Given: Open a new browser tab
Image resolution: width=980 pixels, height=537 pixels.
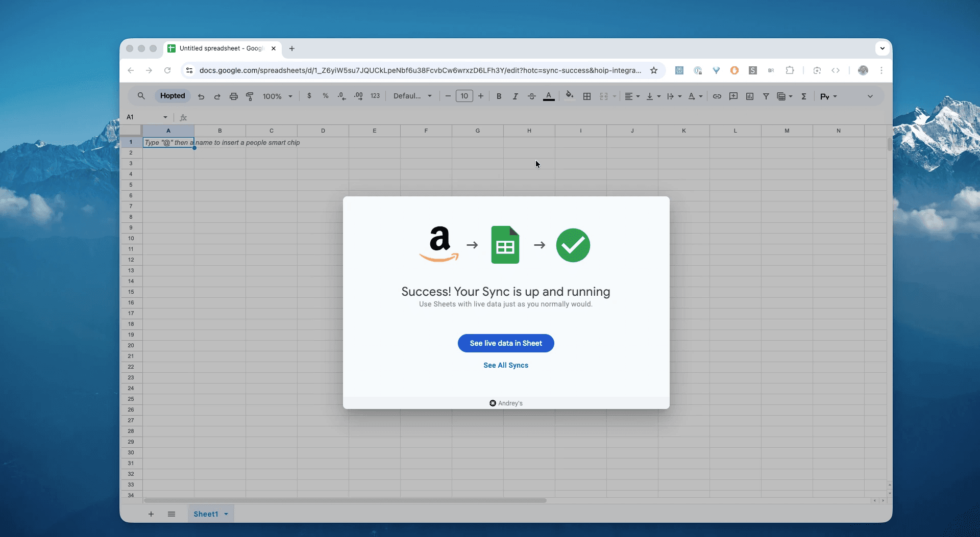Looking at the screenshot, I should pos(292,48).
